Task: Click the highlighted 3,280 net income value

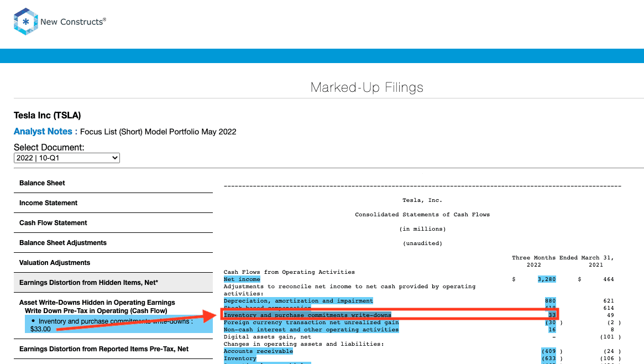Action: coord(547,279)
